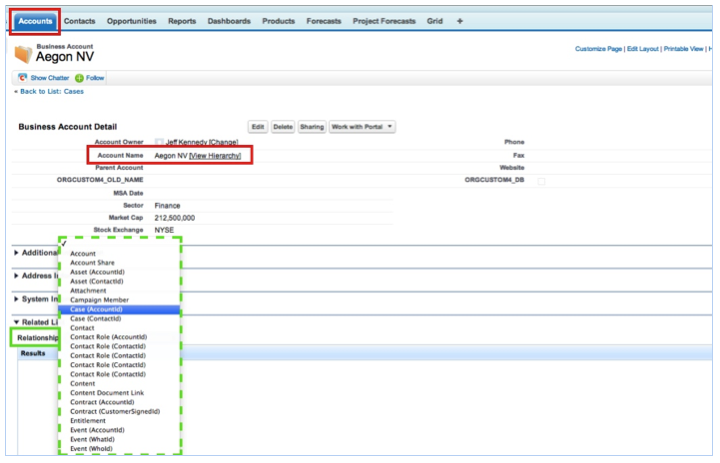Expand the System Information section
The width and height of the screenshot is (720, 463).
(x=17, y=298)
